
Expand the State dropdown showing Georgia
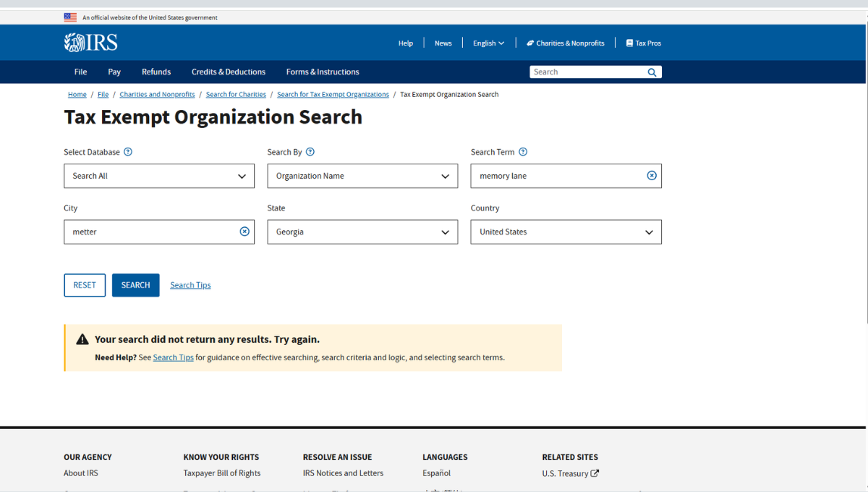click(x=362, y=232)
